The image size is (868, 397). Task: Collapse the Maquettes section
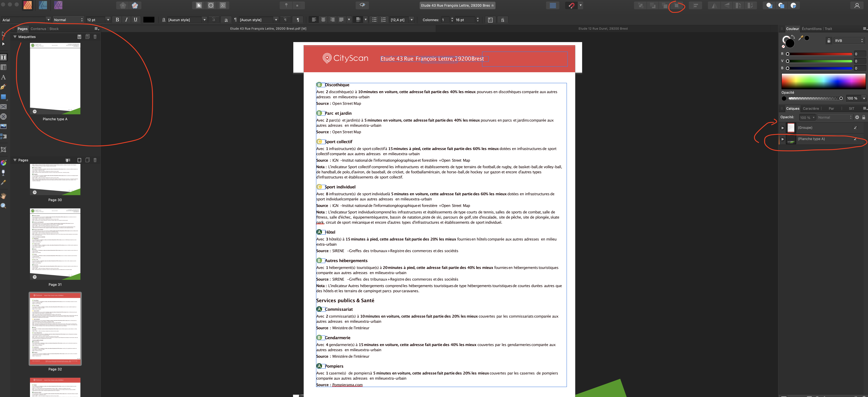[15, 37]
